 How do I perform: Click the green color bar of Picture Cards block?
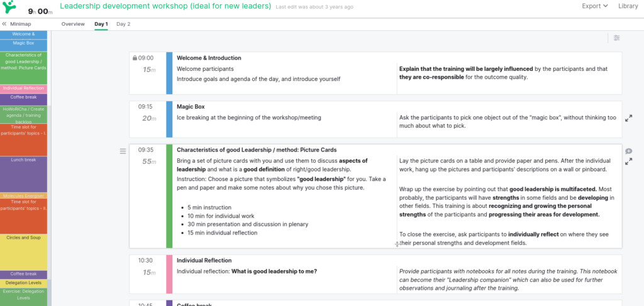(169, 196)
